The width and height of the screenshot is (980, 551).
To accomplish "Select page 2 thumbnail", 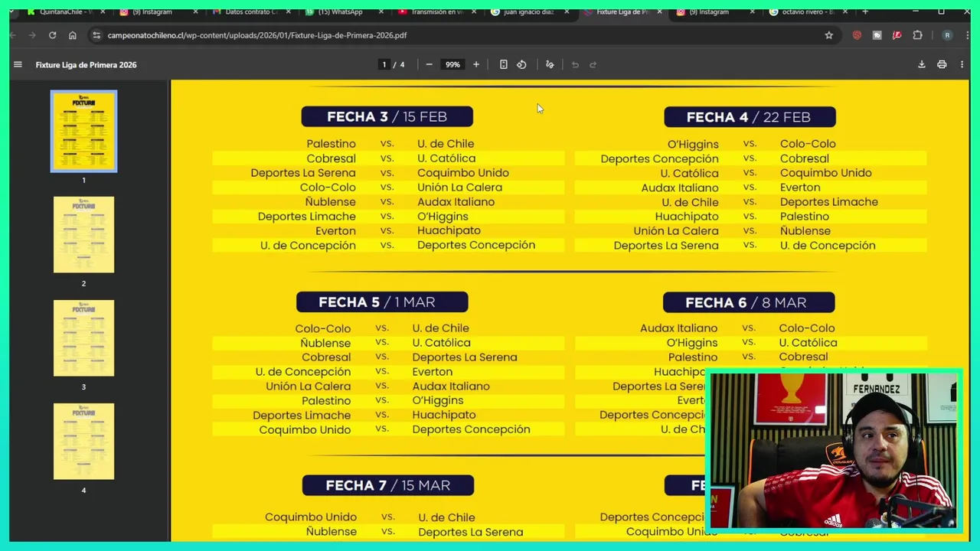I will pyautogui.click(x=83, y=234).
